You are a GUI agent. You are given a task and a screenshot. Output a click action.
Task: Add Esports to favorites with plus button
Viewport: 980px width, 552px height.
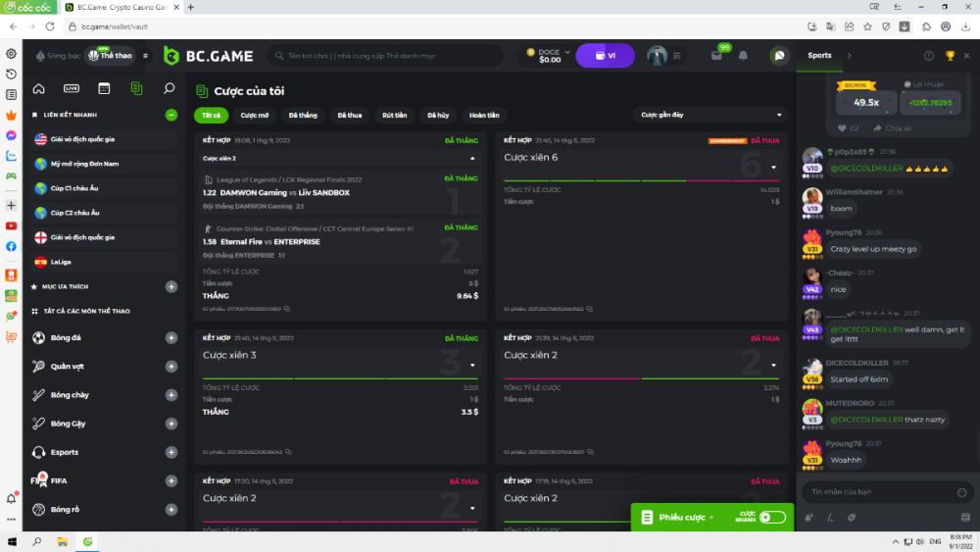[x=171, y=452]
